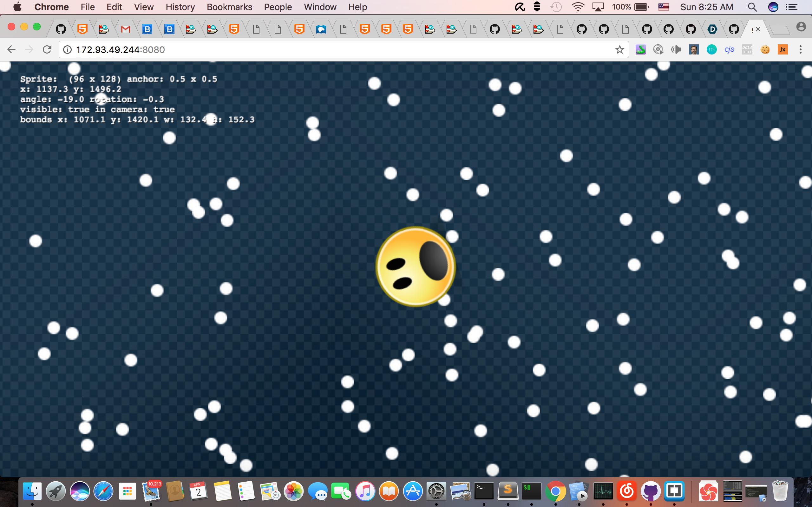Click the Slither snake extension icon

[x=640, y=50]
